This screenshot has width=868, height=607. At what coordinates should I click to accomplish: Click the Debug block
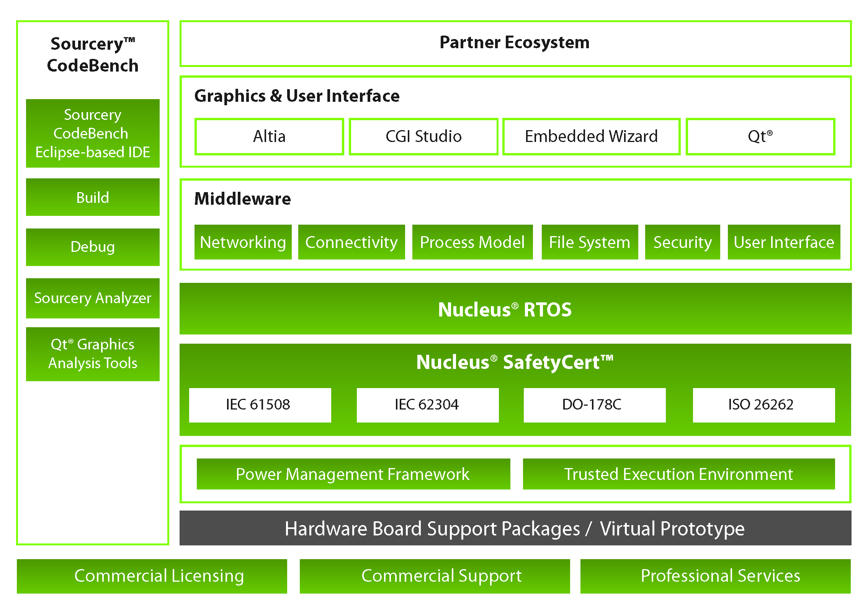coord(93,247)
